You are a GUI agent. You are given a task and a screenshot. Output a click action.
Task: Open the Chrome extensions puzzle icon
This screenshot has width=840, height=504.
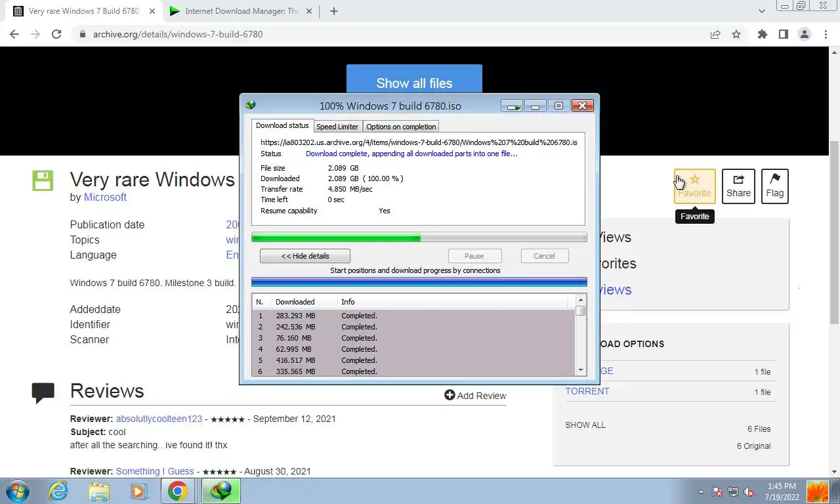(762, 34)
